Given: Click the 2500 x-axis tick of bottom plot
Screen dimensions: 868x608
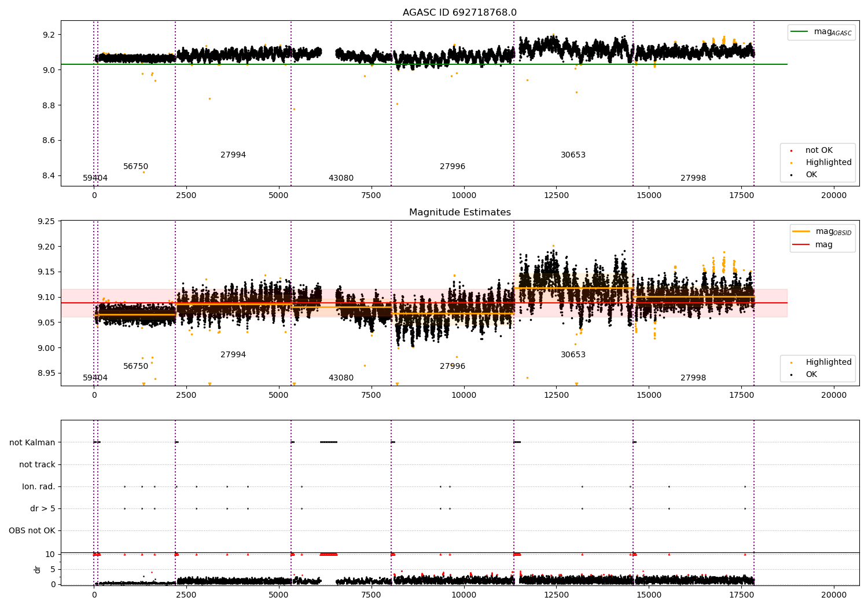Looking at the screenshot, I should coord(186,595).
